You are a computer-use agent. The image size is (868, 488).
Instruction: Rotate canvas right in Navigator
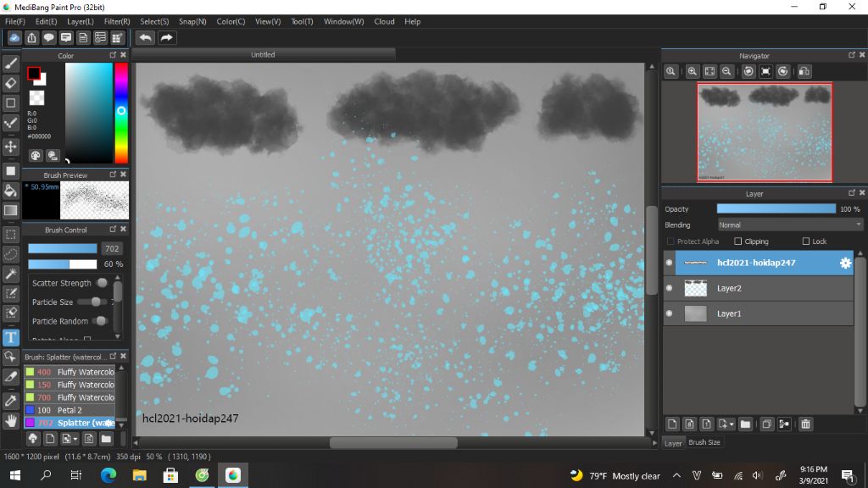(782, 71)
